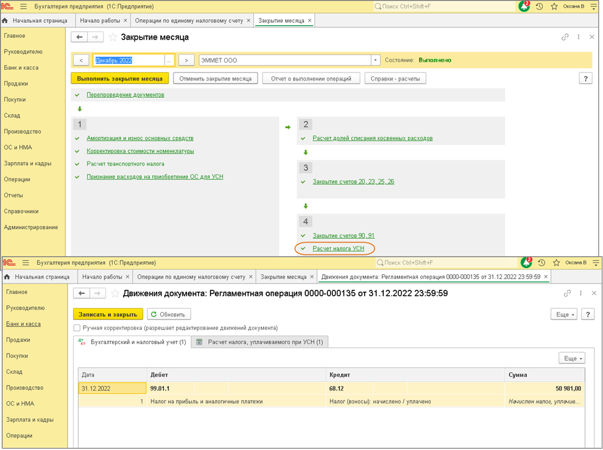Open Еще dropdown above movements table
Viewport: 603px width, 450px height.
572,358
